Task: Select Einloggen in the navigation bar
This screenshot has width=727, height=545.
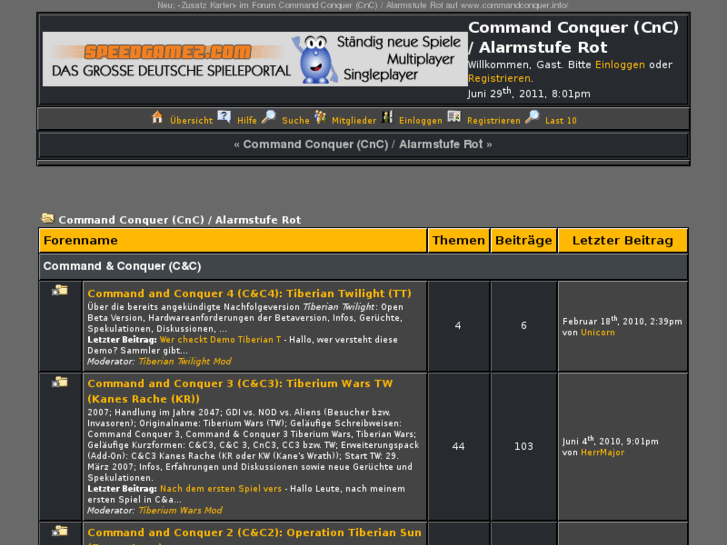Action: pyautogui.click(x=421, y=121)
